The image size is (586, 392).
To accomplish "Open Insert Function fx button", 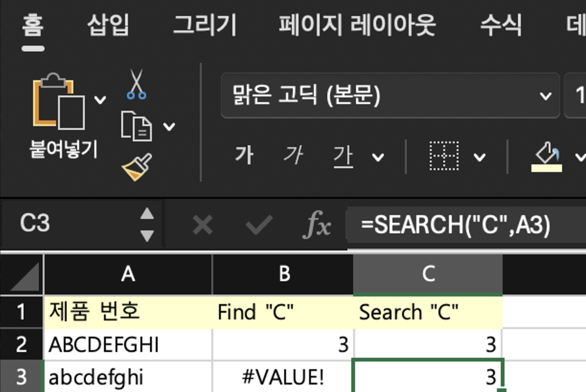I will [x=316, y=225].
